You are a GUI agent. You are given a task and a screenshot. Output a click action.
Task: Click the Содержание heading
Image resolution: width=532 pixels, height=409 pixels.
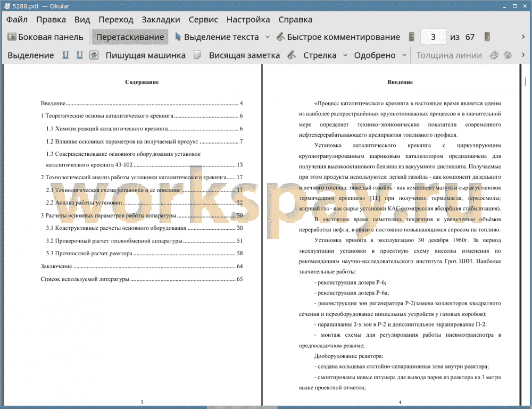tap(142, 82)
